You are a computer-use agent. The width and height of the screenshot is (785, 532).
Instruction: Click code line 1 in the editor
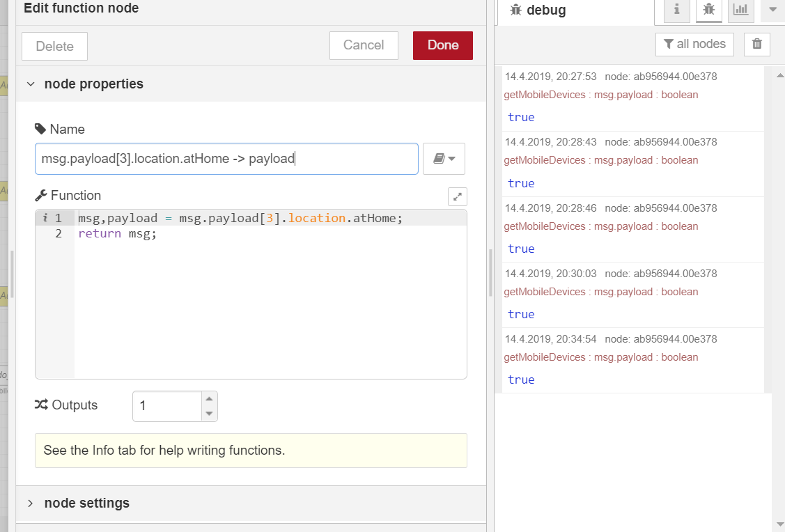(240, 218)
